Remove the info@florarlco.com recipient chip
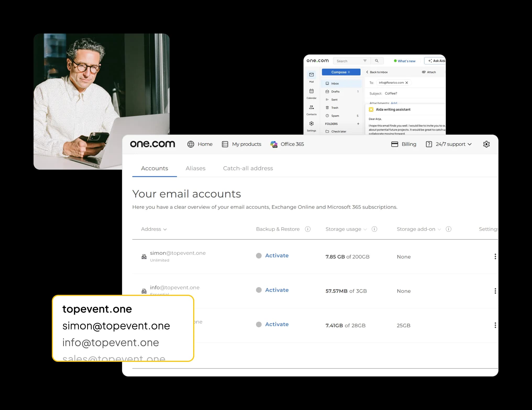 407,83
